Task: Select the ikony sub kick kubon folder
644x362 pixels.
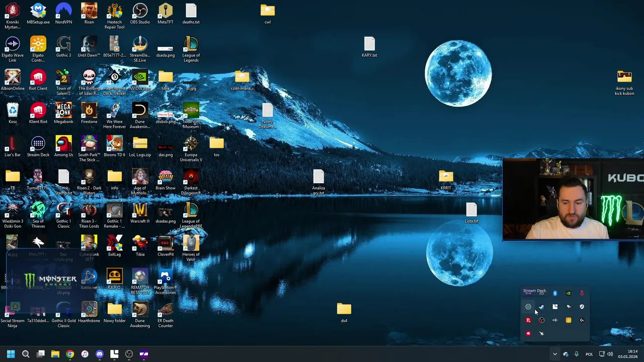Action: pos(624,82)
